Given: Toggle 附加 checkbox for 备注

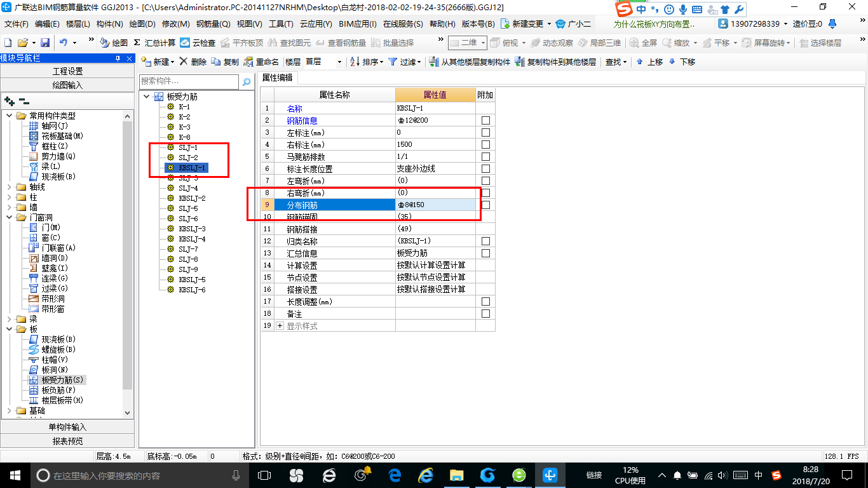Looking at the screenshot, I should (x=485, y=314).
